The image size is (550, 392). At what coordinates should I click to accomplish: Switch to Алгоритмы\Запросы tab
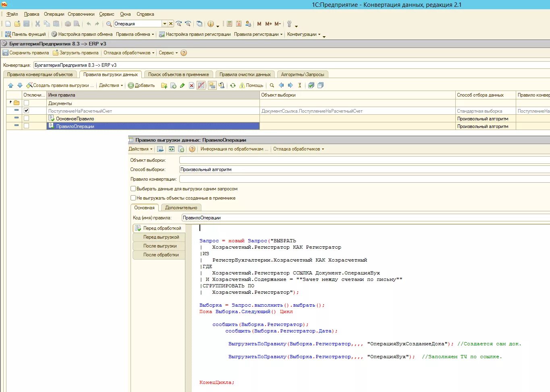pyautogui.click(x=303, y=74)
